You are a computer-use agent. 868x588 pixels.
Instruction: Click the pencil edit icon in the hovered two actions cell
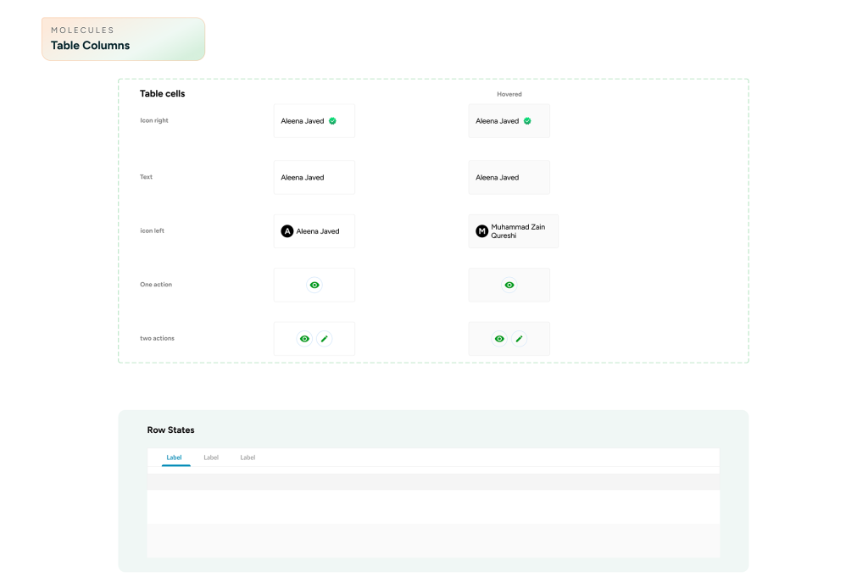click(519, 339)
